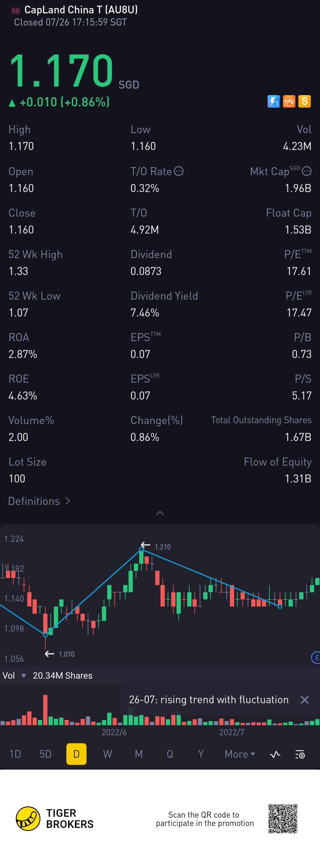Collapse the stock details panel

pyautogui.click(x=160, y=513)
